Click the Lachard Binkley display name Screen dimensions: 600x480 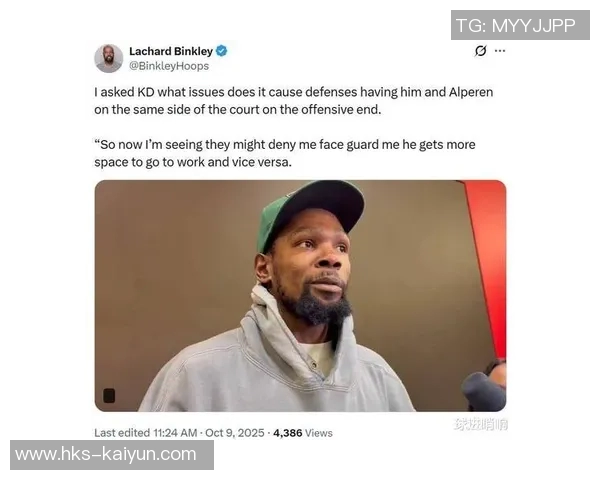pyautogui.click(x=171, y=51)
